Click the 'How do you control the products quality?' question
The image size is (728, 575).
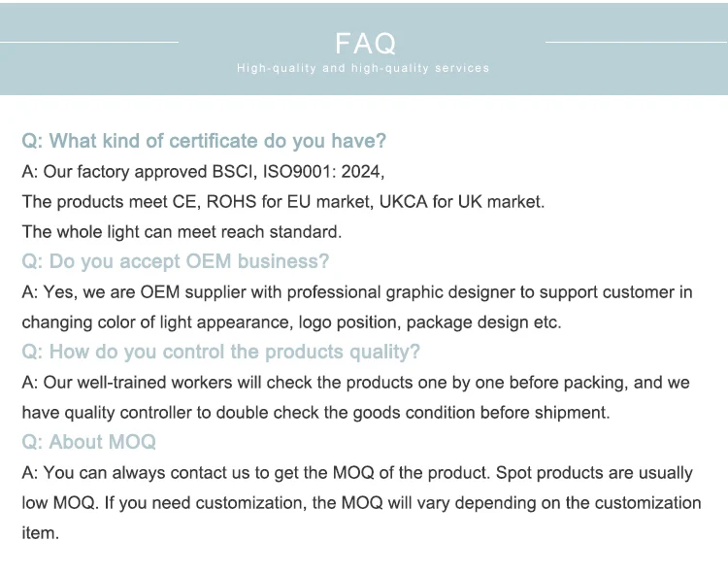point(220,352)
